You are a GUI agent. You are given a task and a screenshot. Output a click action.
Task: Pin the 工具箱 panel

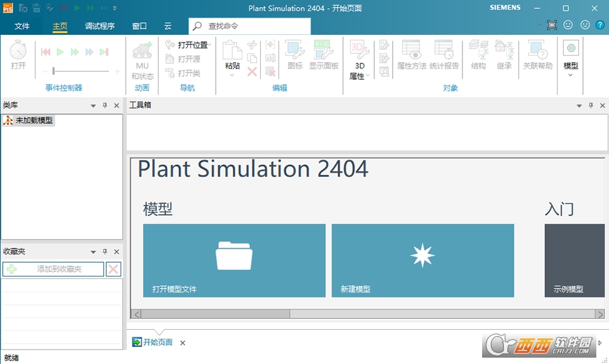[591, 105]
